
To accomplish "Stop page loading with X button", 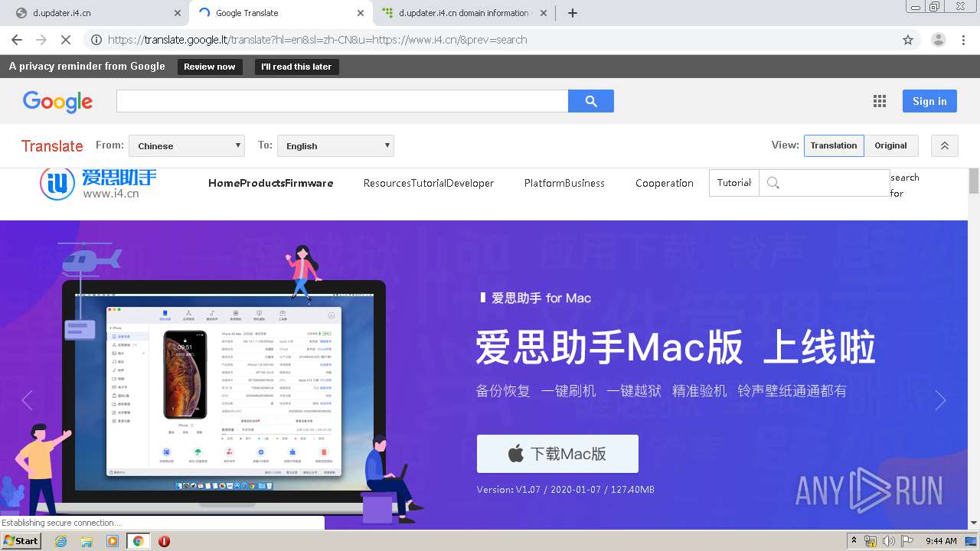I will (x=66, y=40).
